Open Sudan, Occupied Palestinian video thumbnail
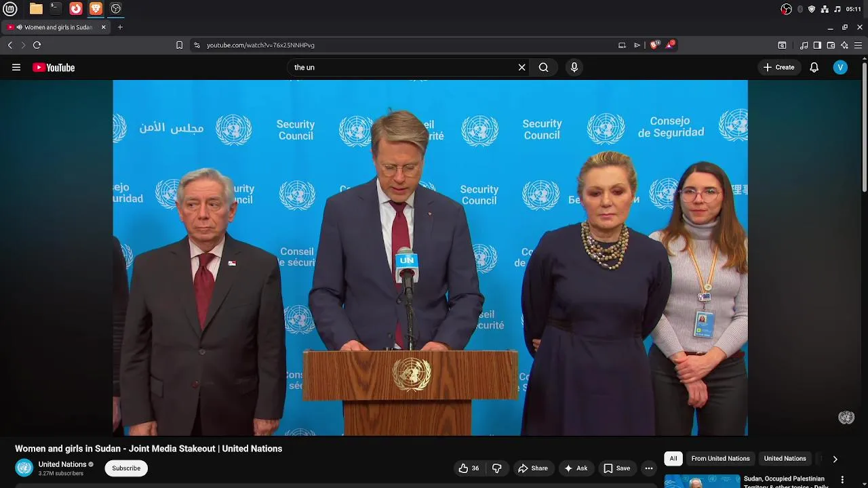Image resolution: width=868 pixels, height=488 pixels. click(702, 481)
